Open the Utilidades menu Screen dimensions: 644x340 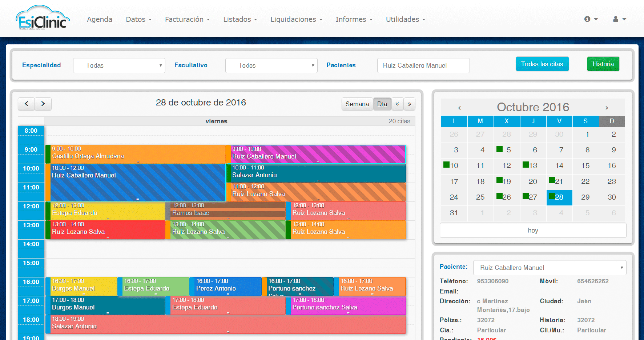(x=406, y=19)
